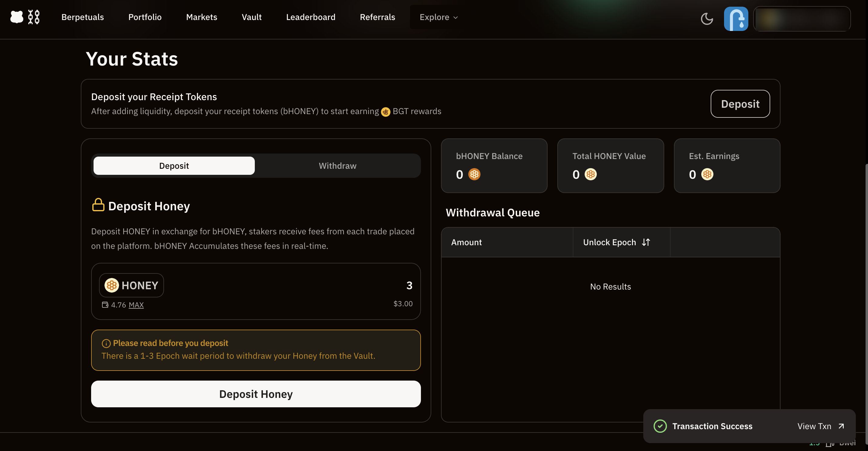This screenshot has width=868, height=451.
Task: Expand the Explore dropdown menu
Action: pyautogui.click(x=438, y=17)
